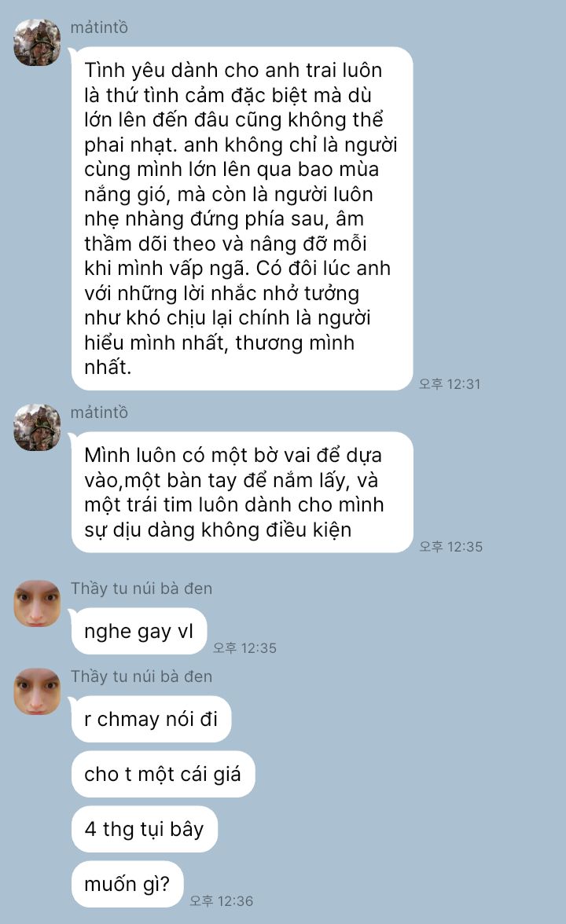Open the first Thầy tu núi bà đen avatar

click(x=37, y=603)
